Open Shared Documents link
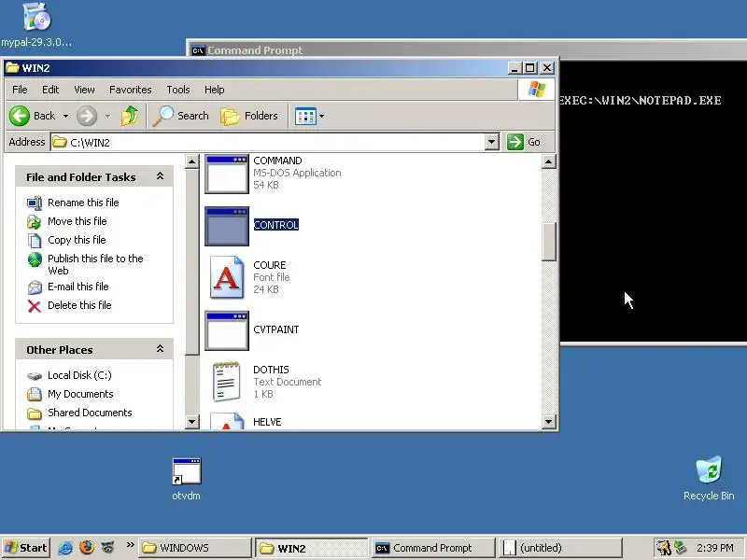This screenshot has width=747, height=560. click(x=90, y=413)
